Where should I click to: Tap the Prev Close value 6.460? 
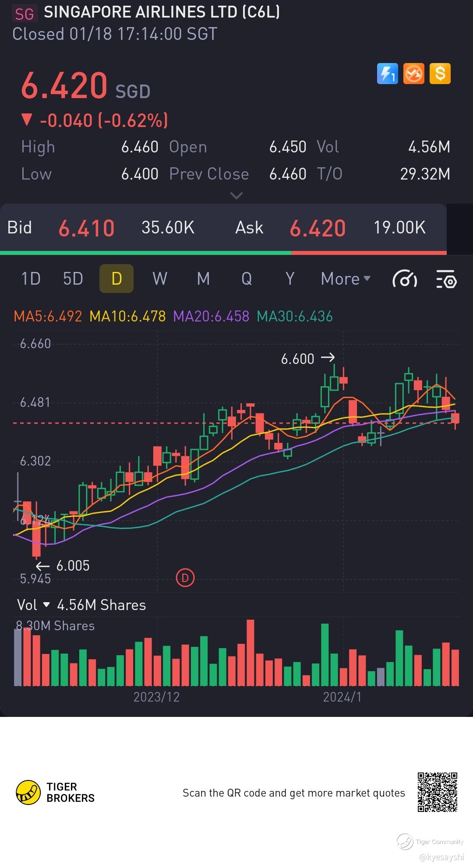[x=288, y=174]
